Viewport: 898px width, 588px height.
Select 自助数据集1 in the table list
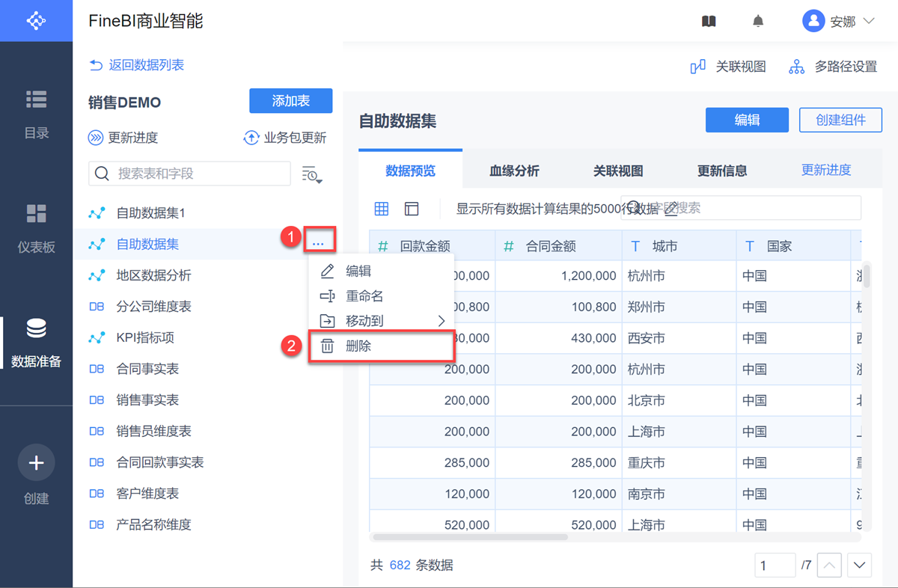click(150, 213)
